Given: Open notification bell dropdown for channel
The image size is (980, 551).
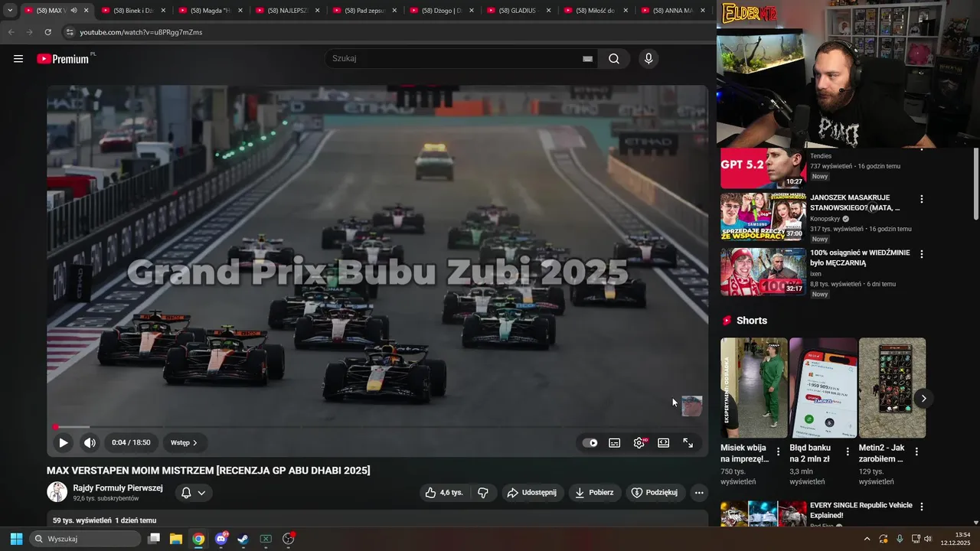Looking at the screenshot, I should (x=193, y=493).
